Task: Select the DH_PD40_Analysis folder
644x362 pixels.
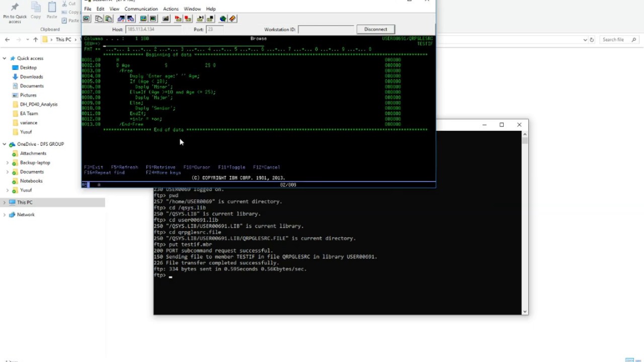Action: point(39,104)
